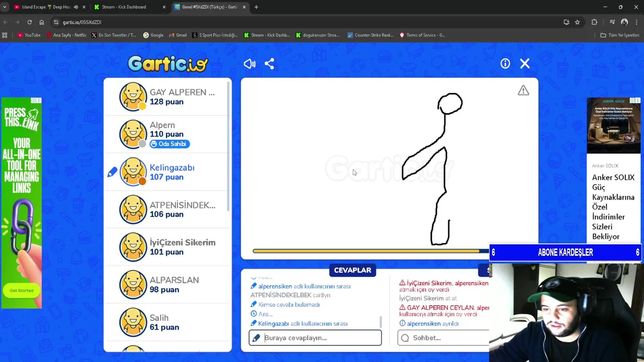The width and height of the screenshot is (644, 362).
Task: Open the extensions puzzle icon
Action: [594, 22]
